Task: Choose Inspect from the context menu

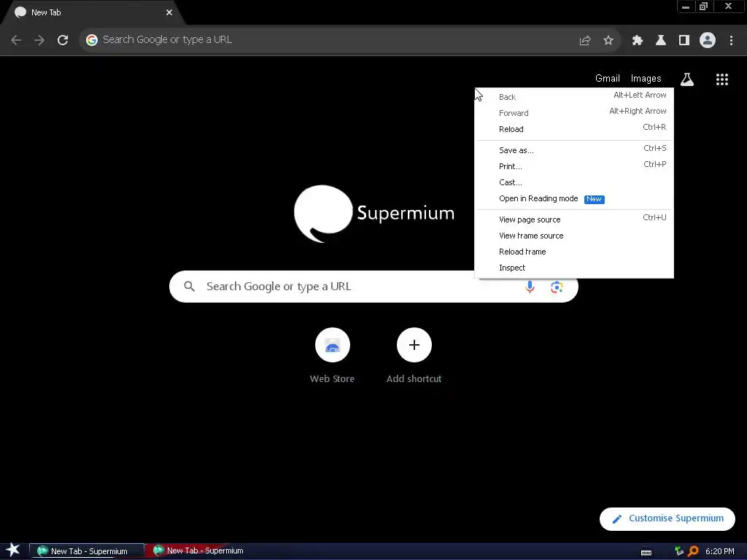Action: click(574, 268)
